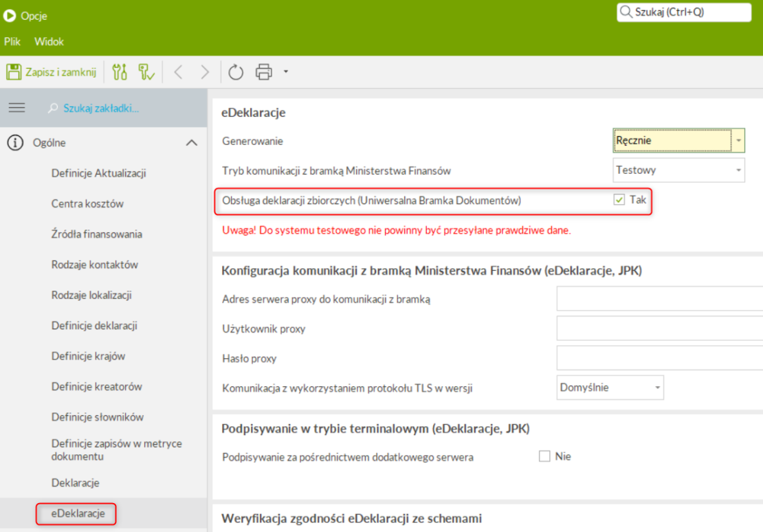Click Zapisz i zamknij button
Screen dimensions: 763x532
click(x=52, y=71)
